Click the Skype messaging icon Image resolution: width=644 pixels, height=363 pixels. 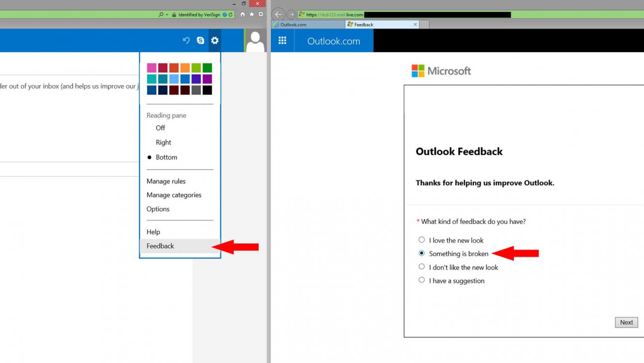pos(200,41)
